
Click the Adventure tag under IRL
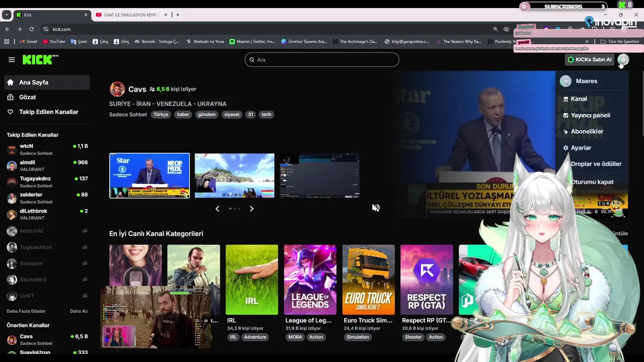255,337
